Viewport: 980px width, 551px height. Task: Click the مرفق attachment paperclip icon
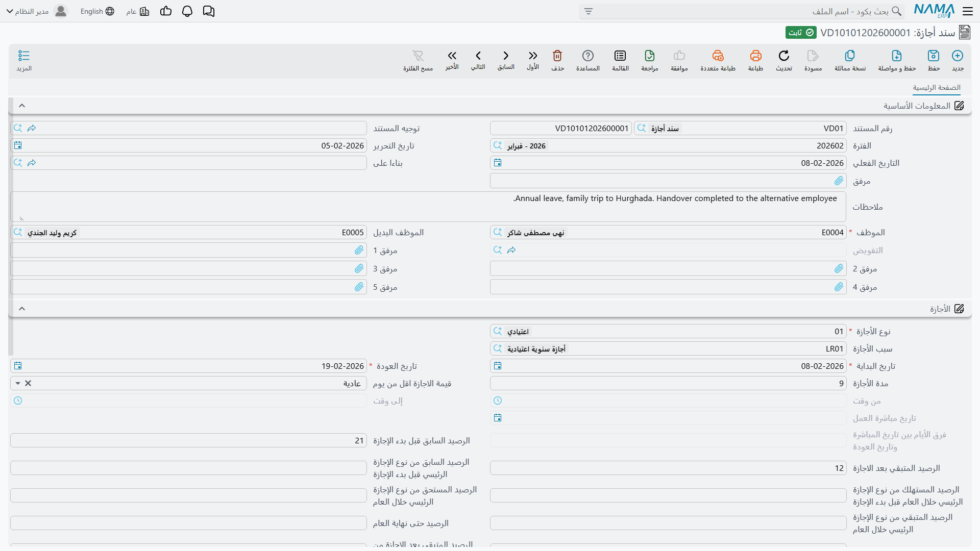(839, 181)
